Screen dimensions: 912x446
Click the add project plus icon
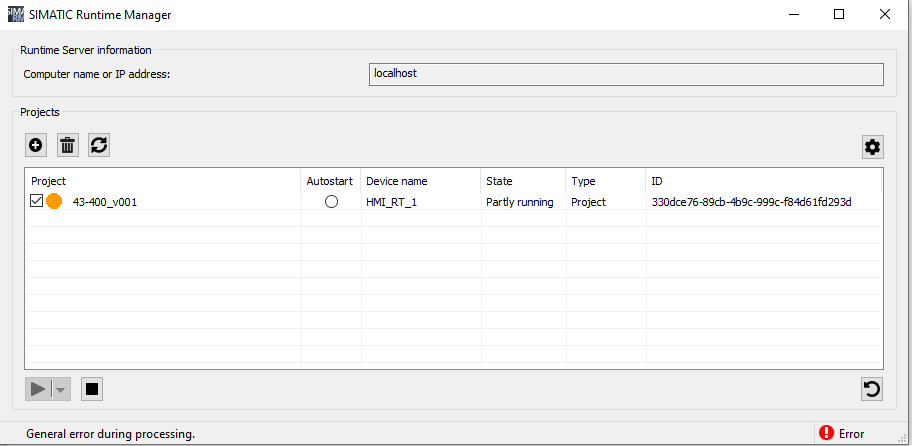[x=36, y=145]
